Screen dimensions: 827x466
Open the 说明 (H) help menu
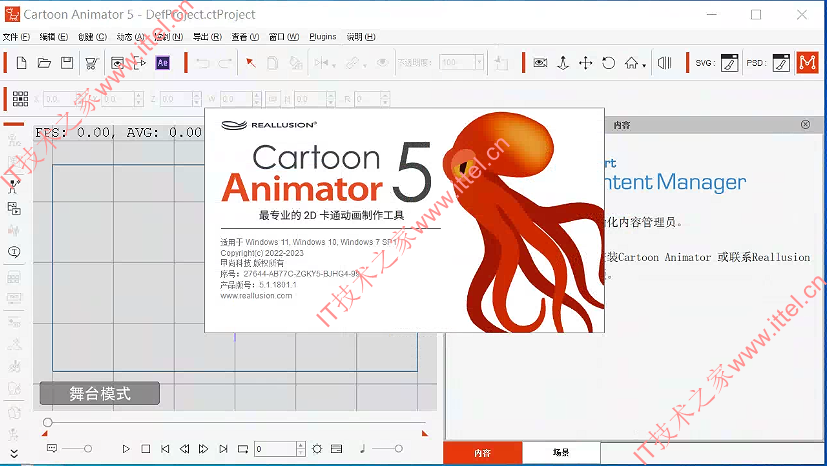pos(361,37)
